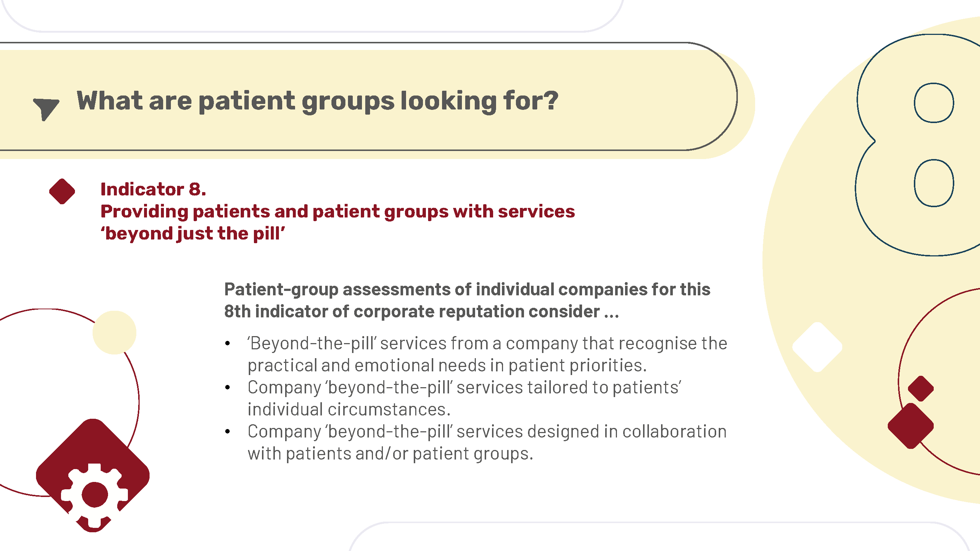Click the small red diamond at right

tap(920, 388)
